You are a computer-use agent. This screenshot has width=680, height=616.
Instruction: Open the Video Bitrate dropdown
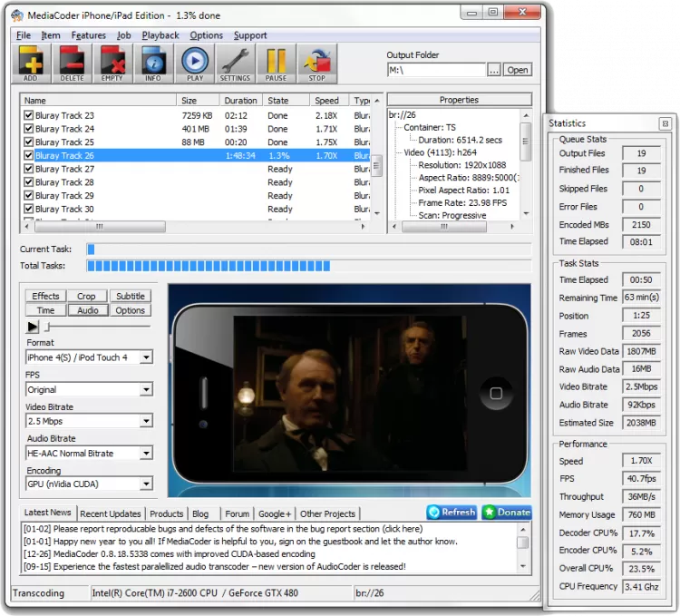(146, 422)
